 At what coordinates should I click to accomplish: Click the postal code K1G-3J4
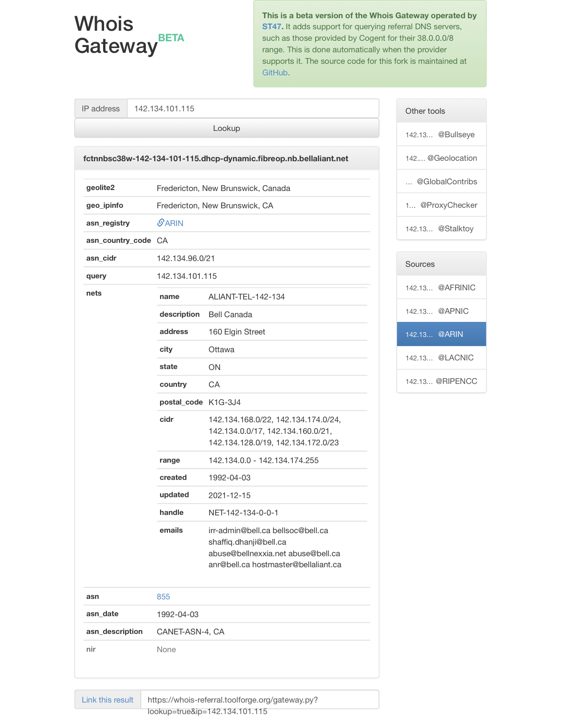pos(224,402)
